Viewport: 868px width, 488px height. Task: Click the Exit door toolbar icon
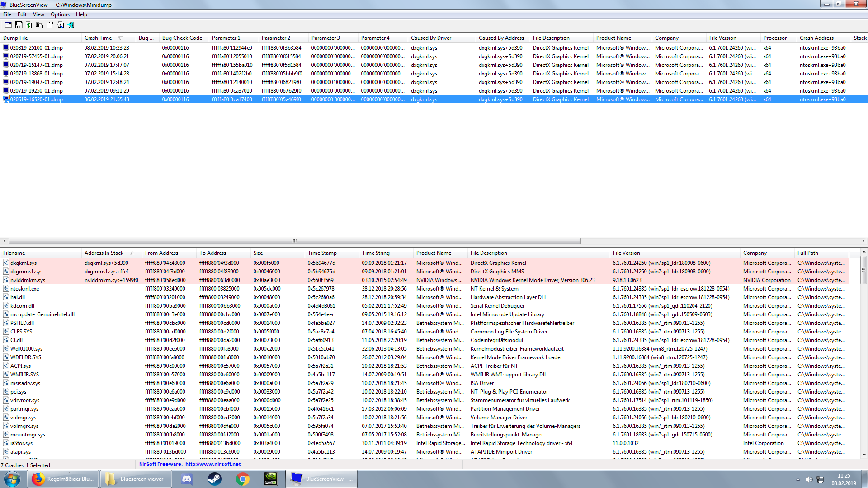(x=71, y=25)
